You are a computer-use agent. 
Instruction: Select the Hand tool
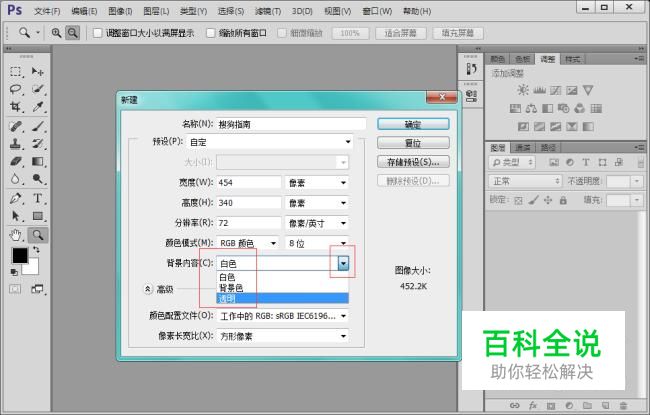tap(16, 235)
